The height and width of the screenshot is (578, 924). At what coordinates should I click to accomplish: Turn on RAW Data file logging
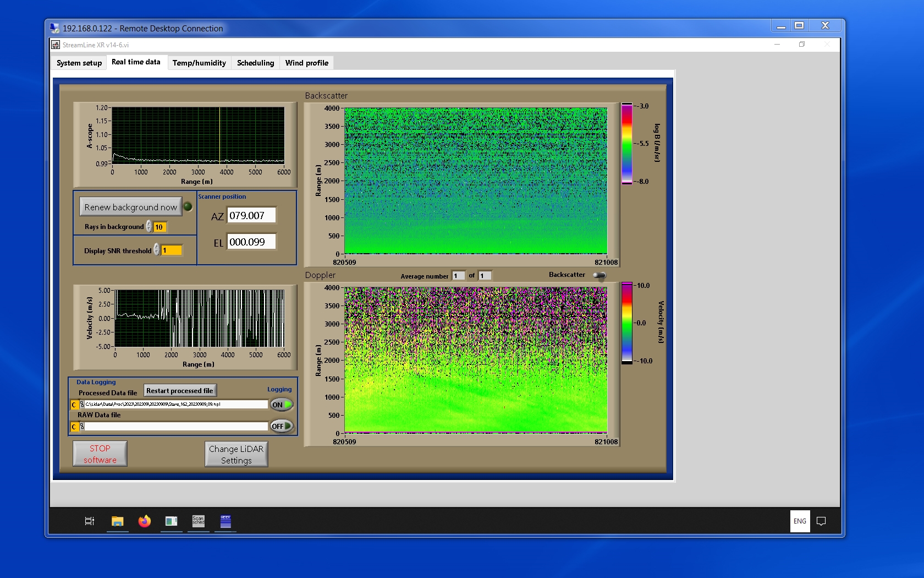point(281,426)
